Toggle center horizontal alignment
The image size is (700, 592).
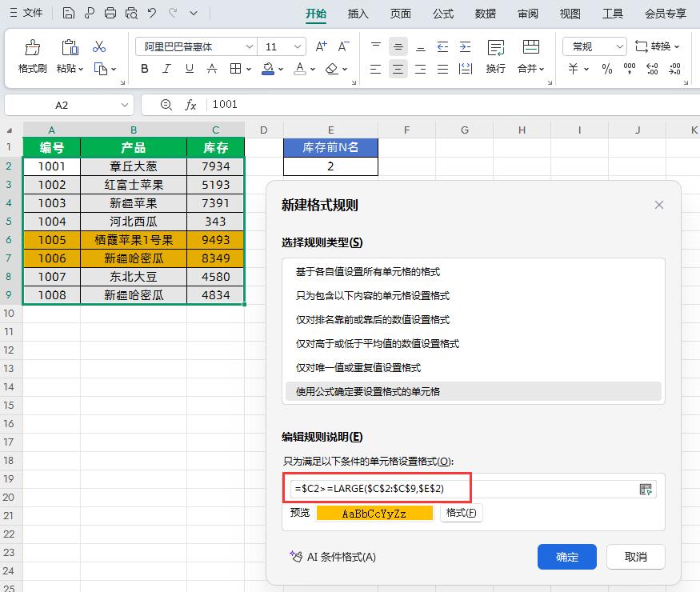[398, 69]
